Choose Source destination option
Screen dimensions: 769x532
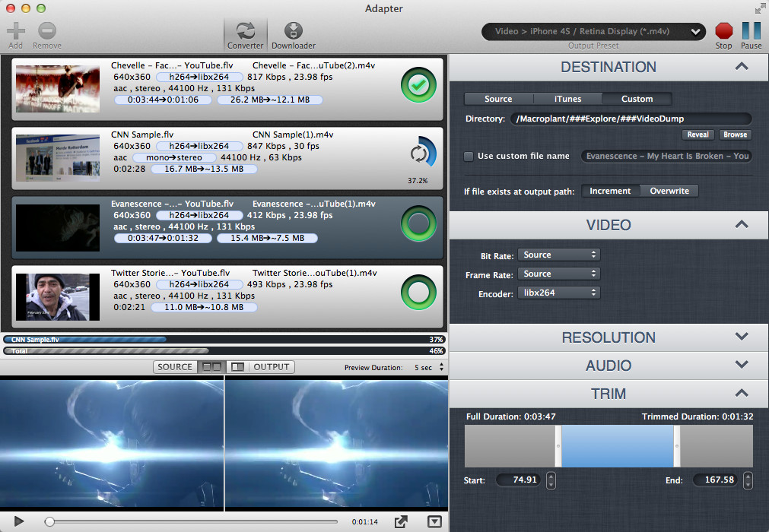click(498, 99)
